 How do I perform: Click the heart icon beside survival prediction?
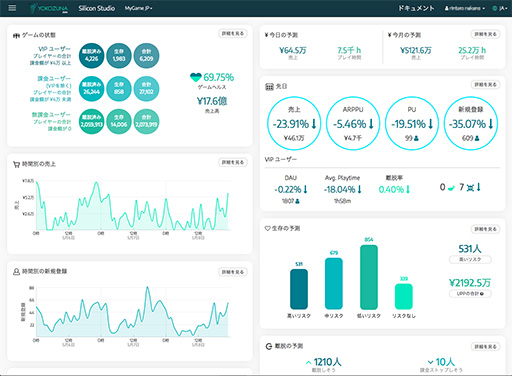[x=267, y=228]
